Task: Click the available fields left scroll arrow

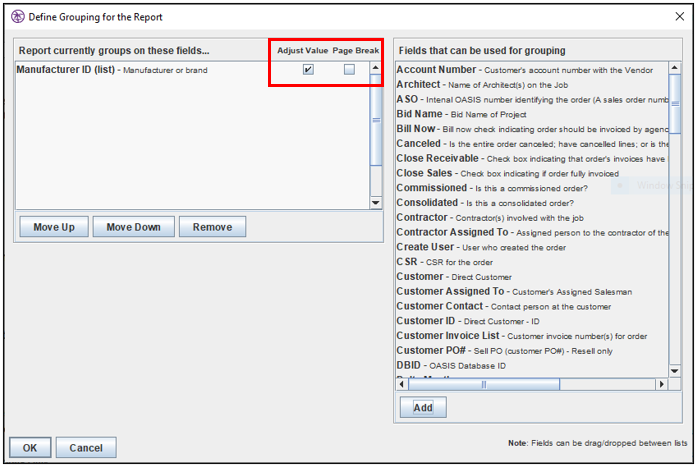Action: (402, 384)
